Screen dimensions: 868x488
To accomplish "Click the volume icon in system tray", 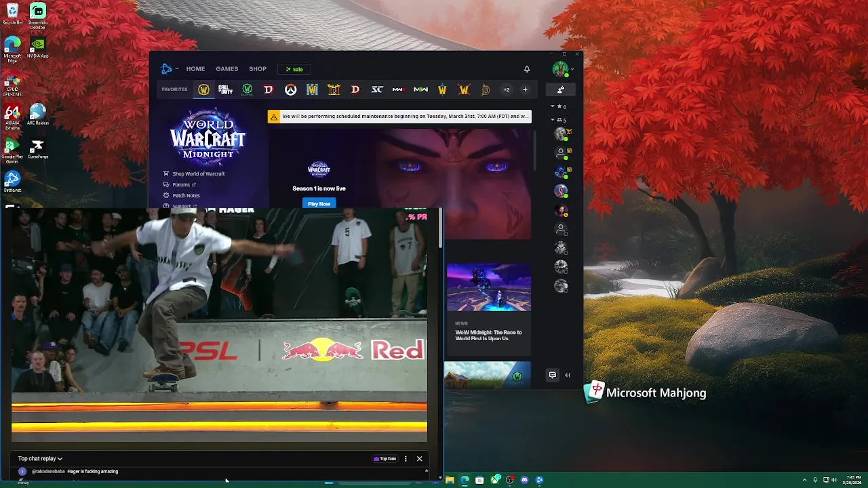I will coord(833,480).
